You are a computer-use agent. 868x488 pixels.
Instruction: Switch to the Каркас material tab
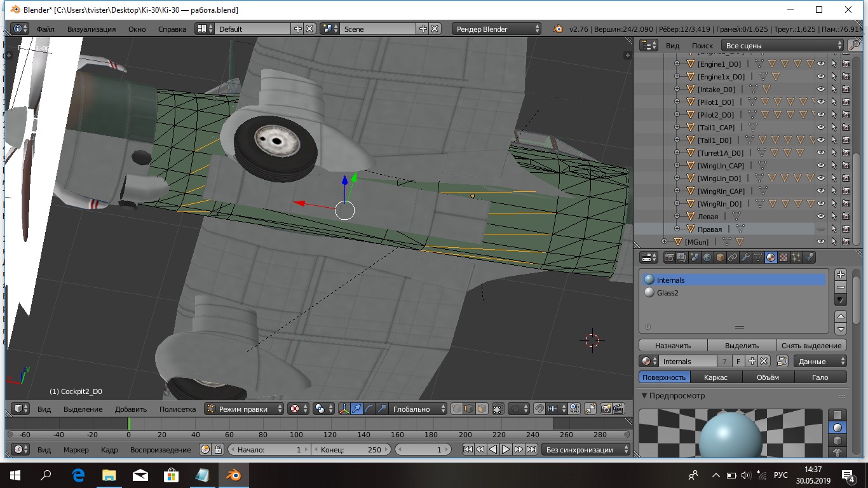715,377
